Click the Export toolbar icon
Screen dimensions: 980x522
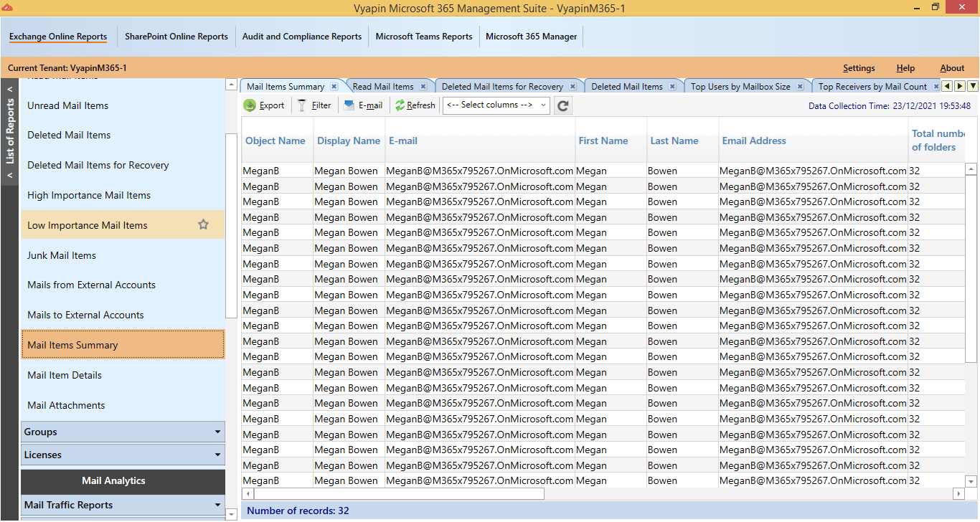tap(250, 105)
